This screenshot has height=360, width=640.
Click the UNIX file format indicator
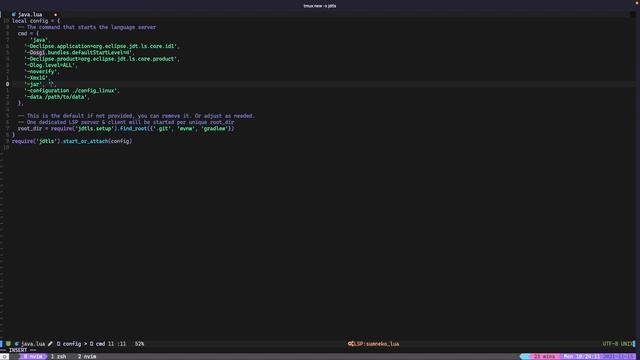point(627,344)
